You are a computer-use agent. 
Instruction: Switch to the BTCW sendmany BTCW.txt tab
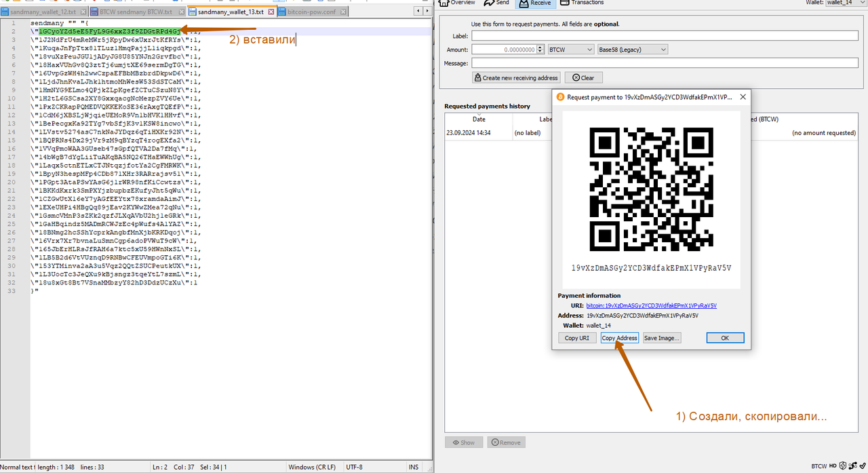(x=136, y=12)
